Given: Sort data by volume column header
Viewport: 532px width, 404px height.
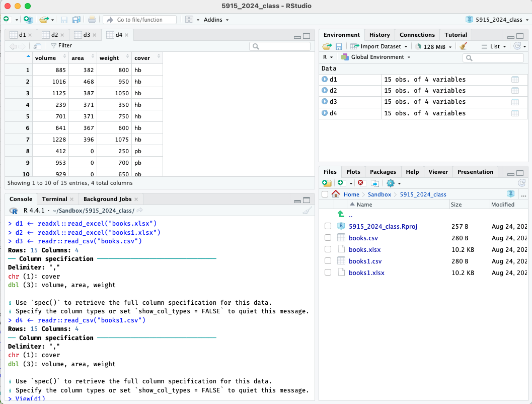Looking at the screenshot, I should point(50,58).
